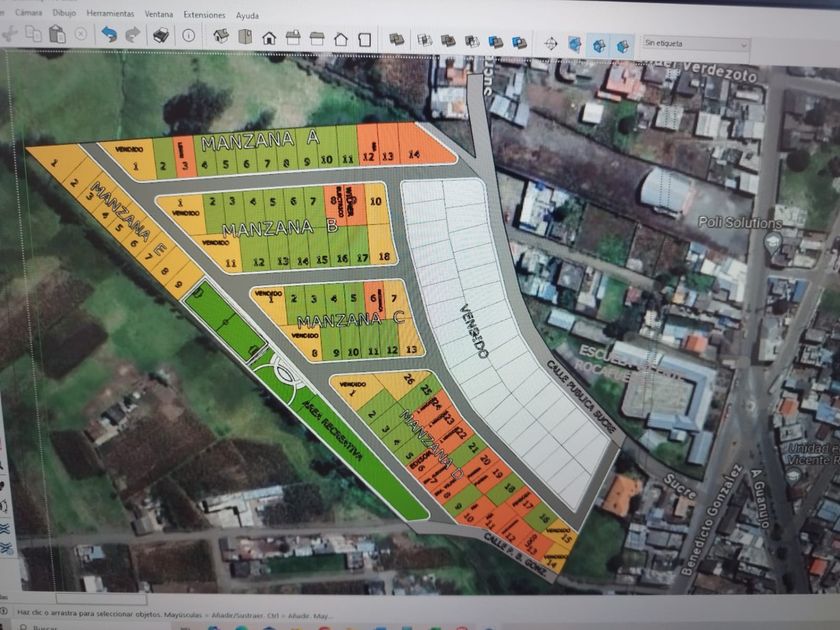Click the 'Benedicto Gonzalez' street label
The height and width of the screenshot is (630, 840).
(x=710, y=519)
